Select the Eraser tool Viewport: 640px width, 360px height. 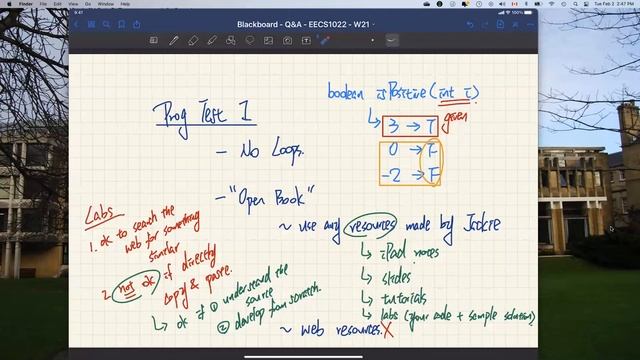point(193,40)
